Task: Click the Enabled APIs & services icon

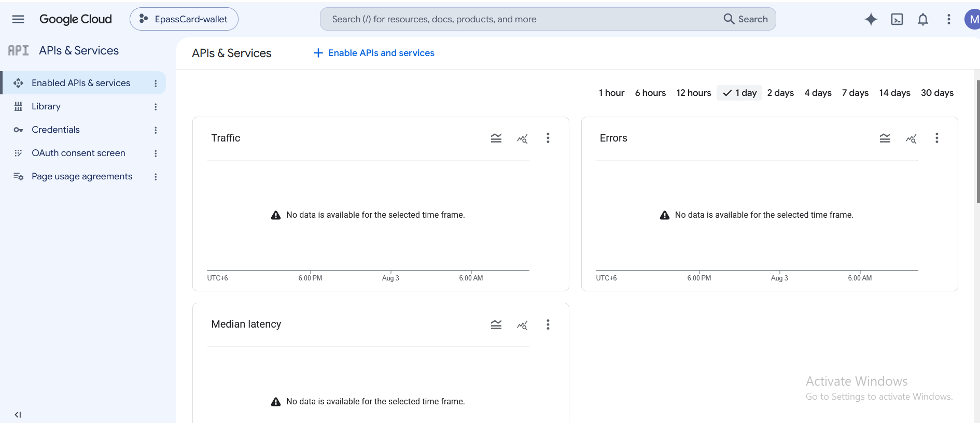Action: pos(18,83)
